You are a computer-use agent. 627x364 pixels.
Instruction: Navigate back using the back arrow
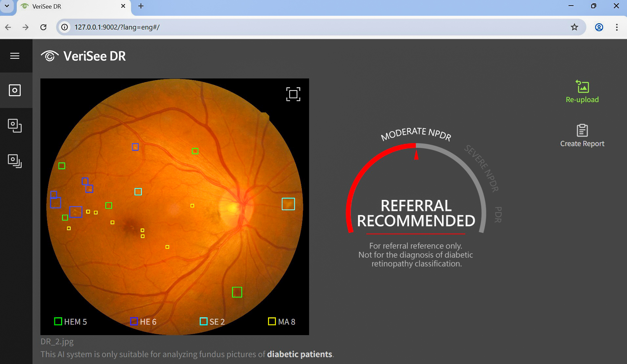coord(8,27)
